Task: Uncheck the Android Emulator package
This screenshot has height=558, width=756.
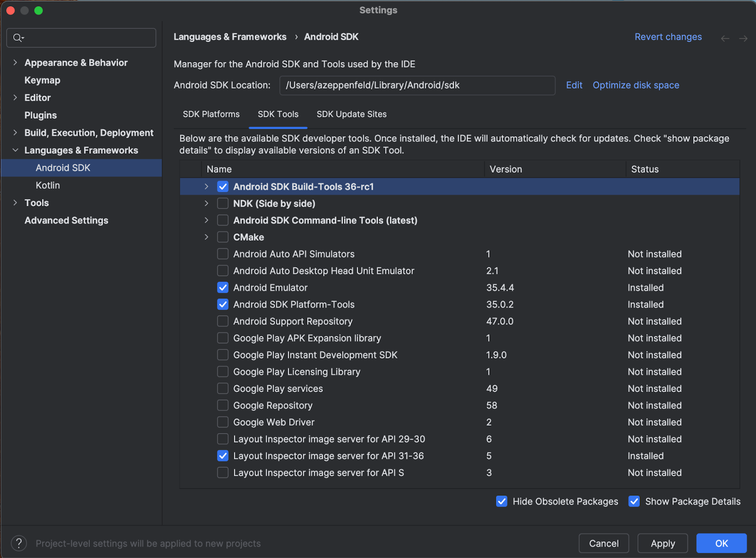Action: [222, 288]
